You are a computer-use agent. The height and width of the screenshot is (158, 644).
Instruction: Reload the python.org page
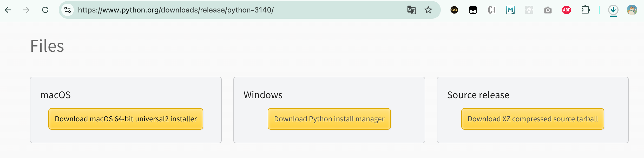(45, 10)
